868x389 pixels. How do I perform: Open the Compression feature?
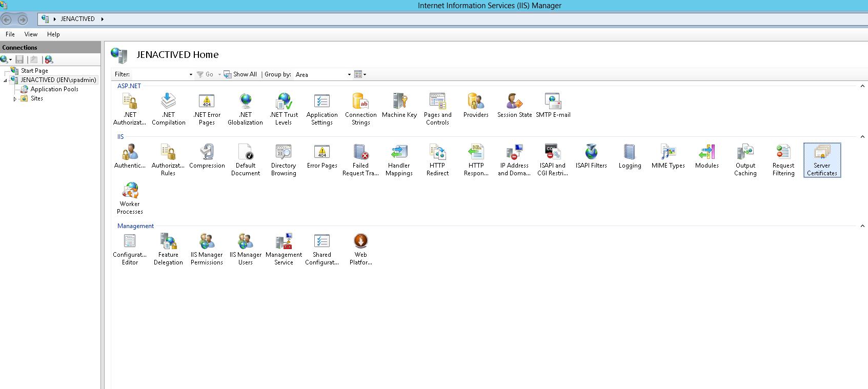[207, 156]
